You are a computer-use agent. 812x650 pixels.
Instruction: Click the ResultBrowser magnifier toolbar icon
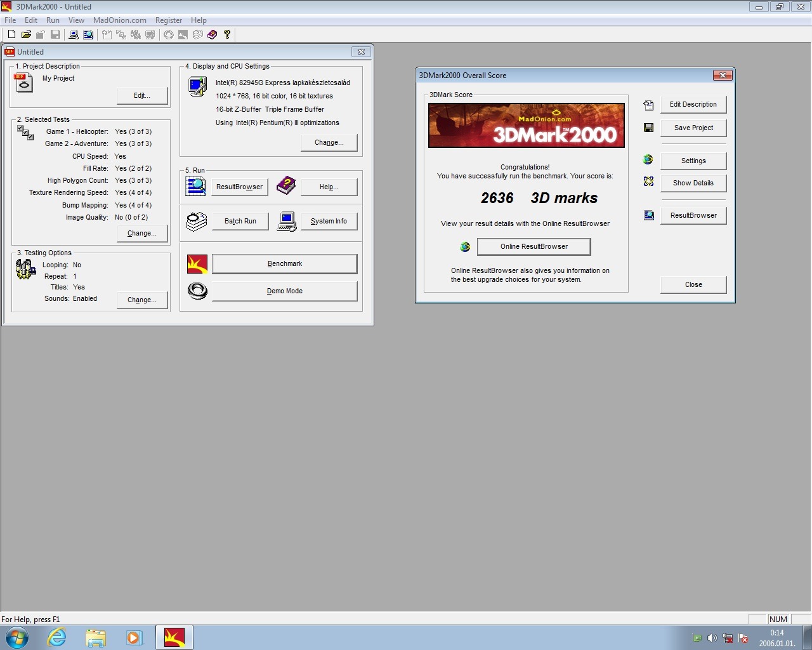88,34
